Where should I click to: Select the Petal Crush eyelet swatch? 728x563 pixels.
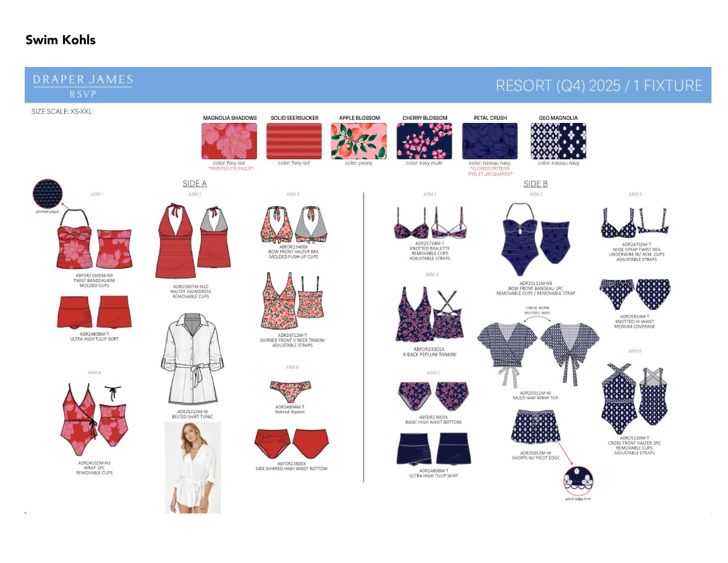click(x=490, y=141)
